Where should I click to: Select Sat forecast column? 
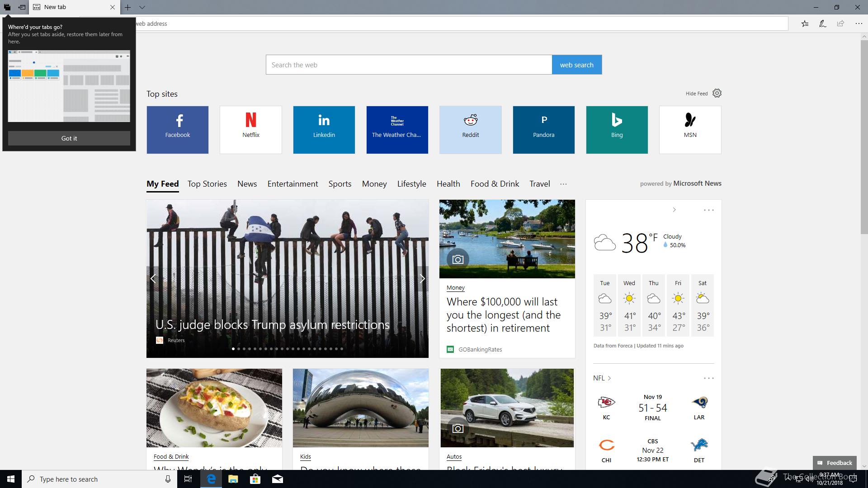click(703, 305)
